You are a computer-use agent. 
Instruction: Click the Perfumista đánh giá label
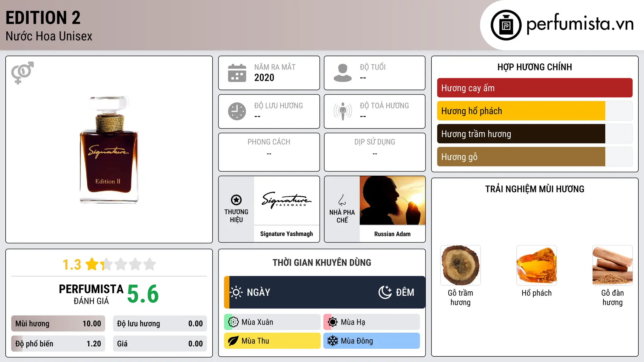(91, 294)
